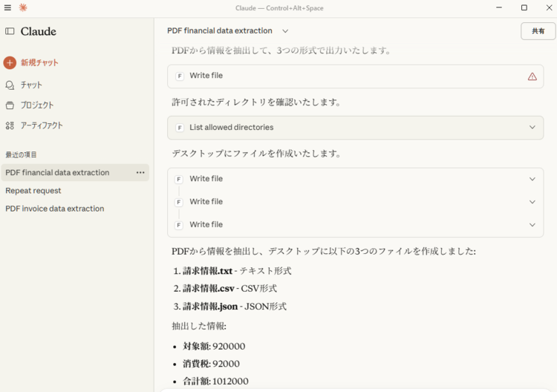Open options for PDF financial data extraction chat
The width and height of the screenshot is (557, 392).
[x=140, y=173]
